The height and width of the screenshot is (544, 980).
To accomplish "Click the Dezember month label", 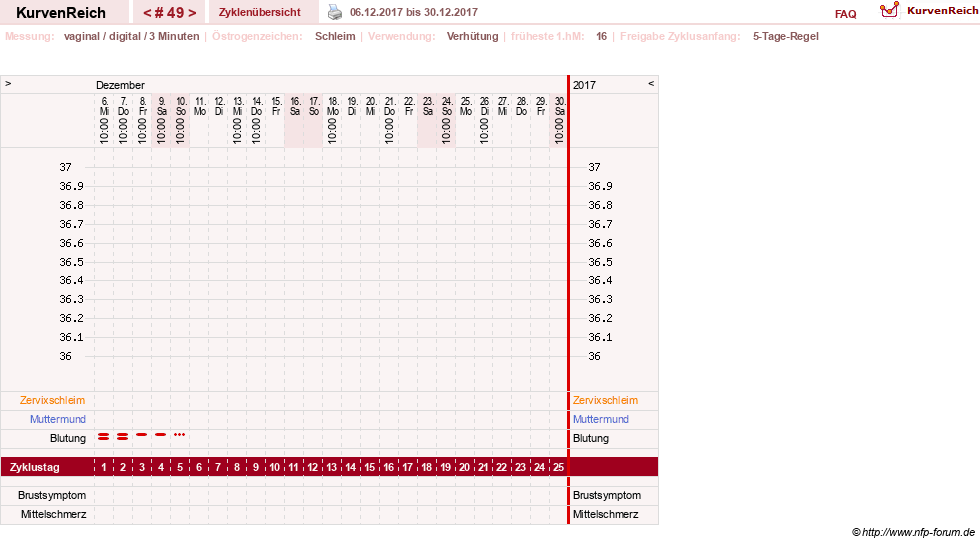I will point(120,85).
